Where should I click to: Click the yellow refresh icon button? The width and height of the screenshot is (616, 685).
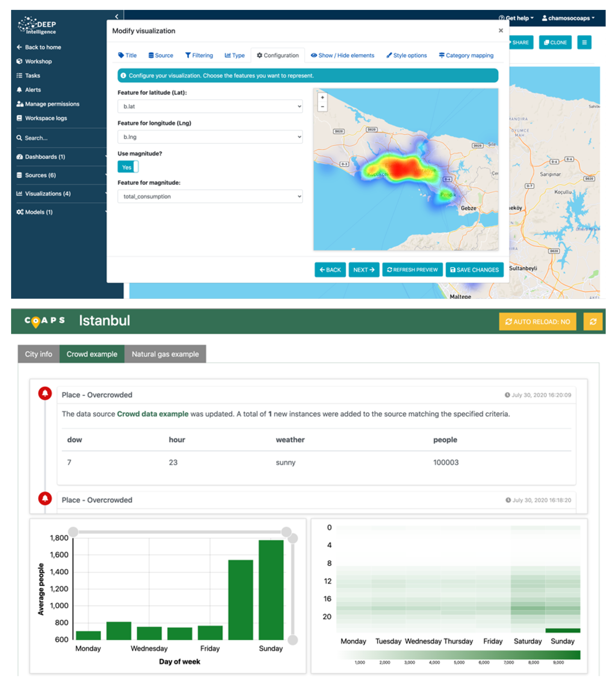coord(593,321)
